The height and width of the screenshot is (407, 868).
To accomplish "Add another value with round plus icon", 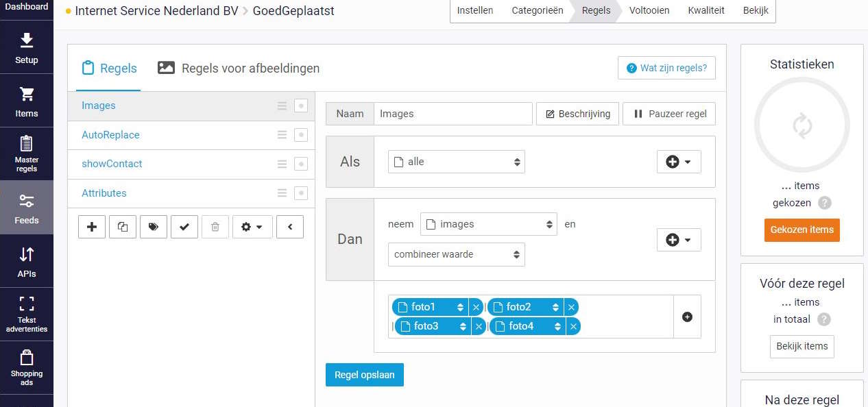I will pos(687,317).
